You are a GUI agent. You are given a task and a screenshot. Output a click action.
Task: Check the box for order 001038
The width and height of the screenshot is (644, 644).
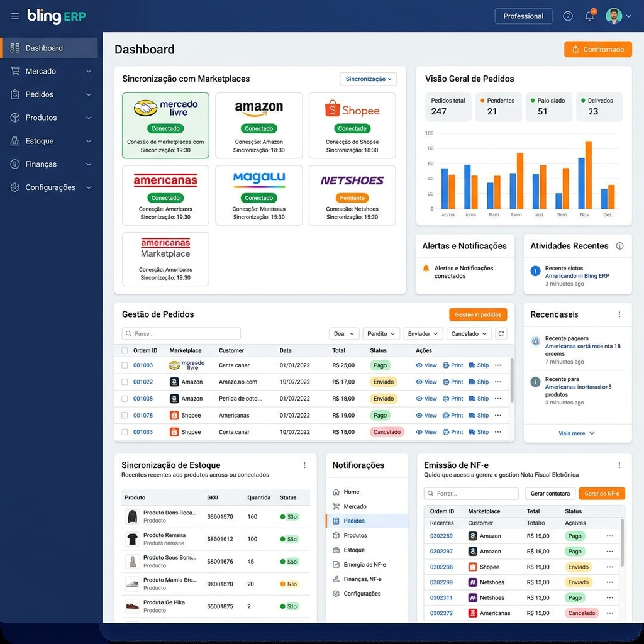[x=125, y=398]
